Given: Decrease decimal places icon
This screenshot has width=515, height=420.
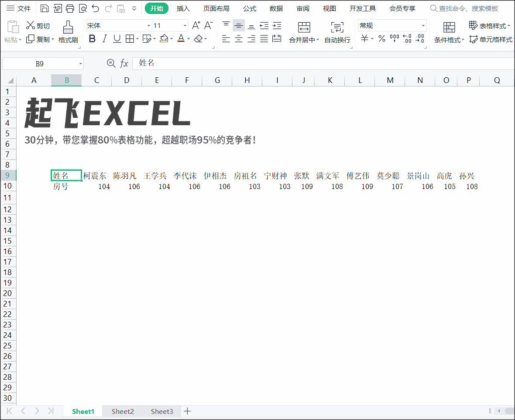Looking at the screenshot, I should [x=420, y=39].
